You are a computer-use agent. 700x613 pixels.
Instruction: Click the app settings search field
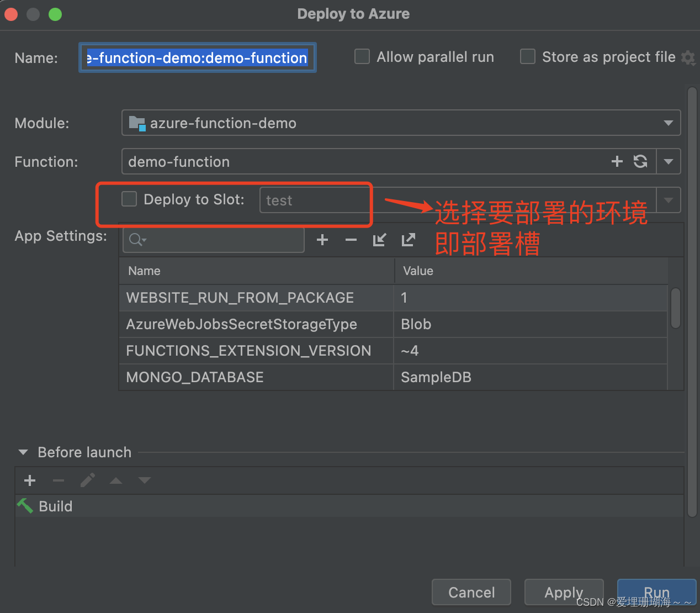214,240
